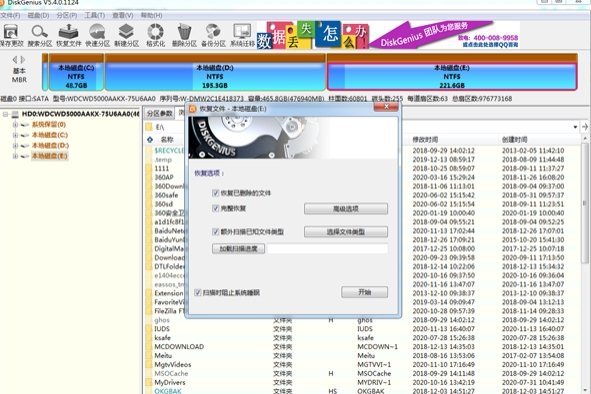Open the Backup Partition (备份分区) tool
The width and height of the screenshot is (591, 394).
pos(213,35)
